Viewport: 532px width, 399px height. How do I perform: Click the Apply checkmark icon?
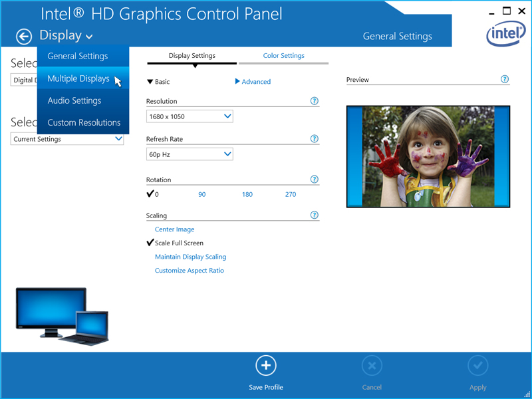click(478, 365)
